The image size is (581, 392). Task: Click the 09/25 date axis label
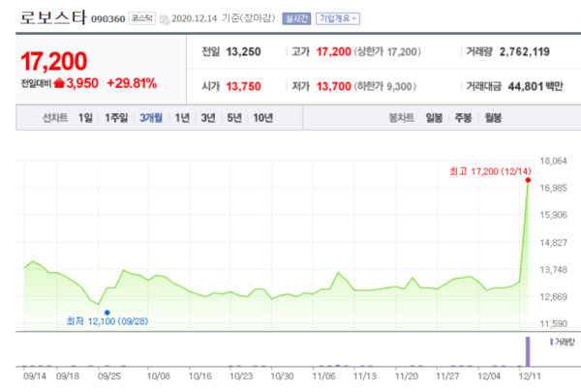coord(109,377)
